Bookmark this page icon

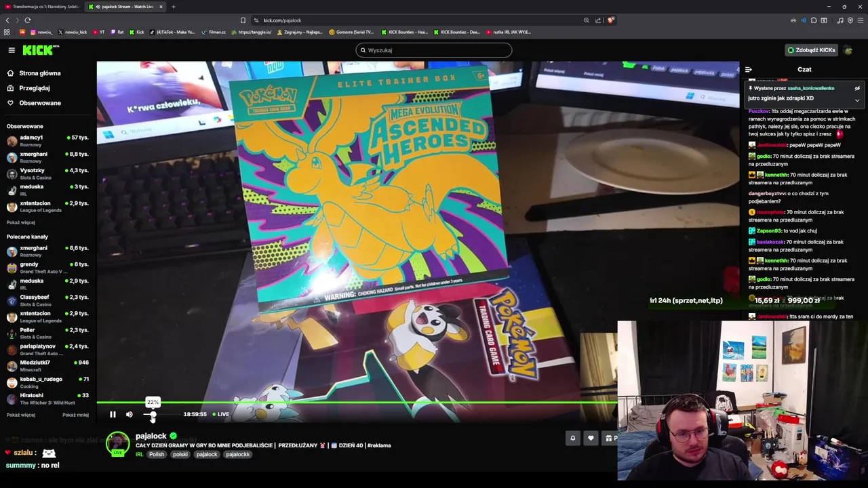[x=243, y=20]
